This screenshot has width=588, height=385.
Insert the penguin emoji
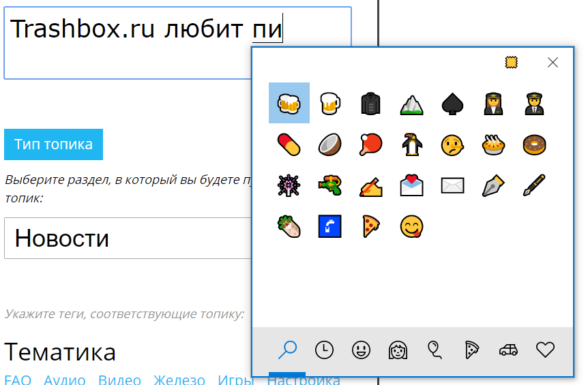(412, 144)
